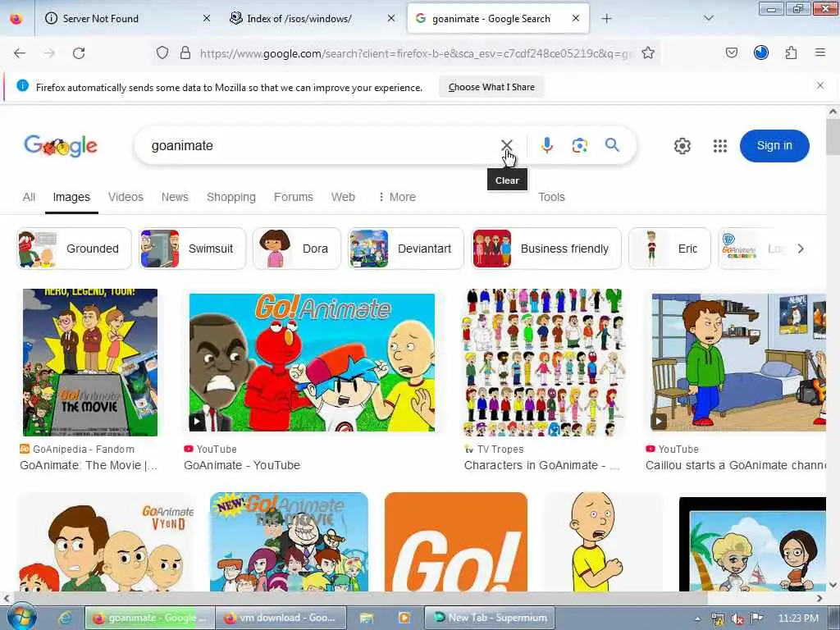The height and width of the screenshot is (630, 840).
Task: Open the orange Go! logo thumbnail
Action: click(456, 541)
